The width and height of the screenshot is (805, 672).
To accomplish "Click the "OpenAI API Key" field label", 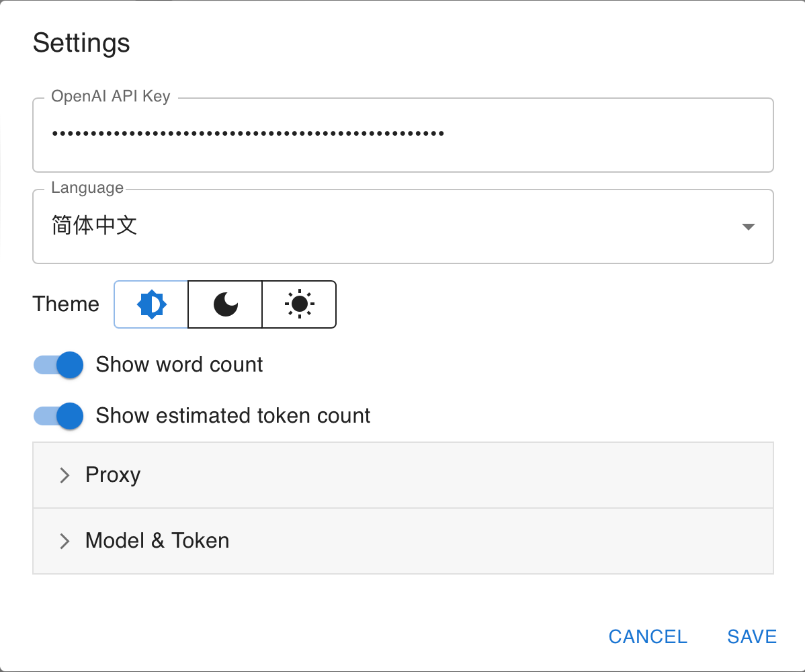I will 111,97.
